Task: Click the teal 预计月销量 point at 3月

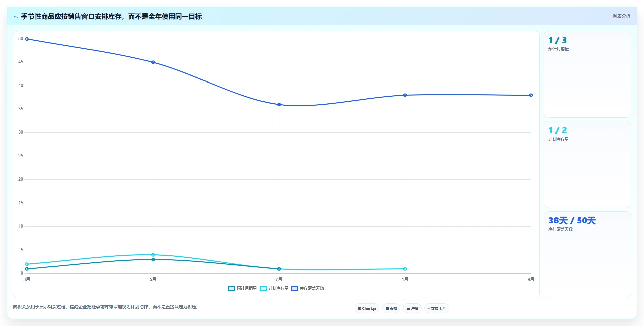Action: (x=27, y=269)
